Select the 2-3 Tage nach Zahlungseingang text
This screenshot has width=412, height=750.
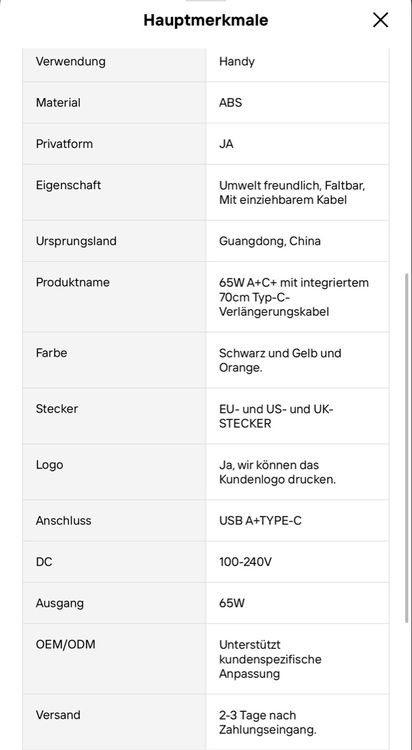(268, 723)
